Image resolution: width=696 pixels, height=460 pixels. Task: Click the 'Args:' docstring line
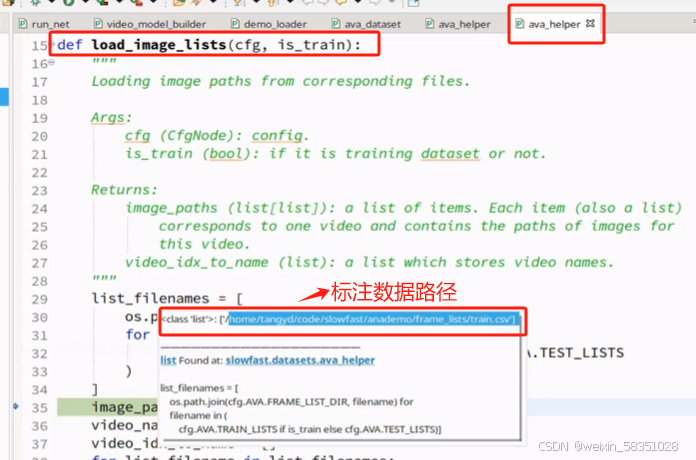click(x=111, y=118)
